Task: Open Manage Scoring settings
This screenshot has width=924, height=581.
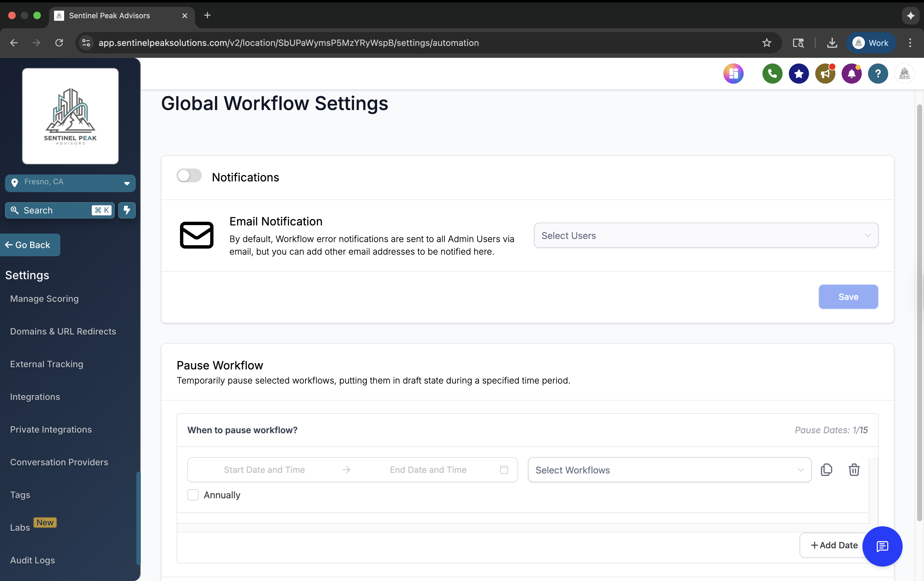Action: 44,299
